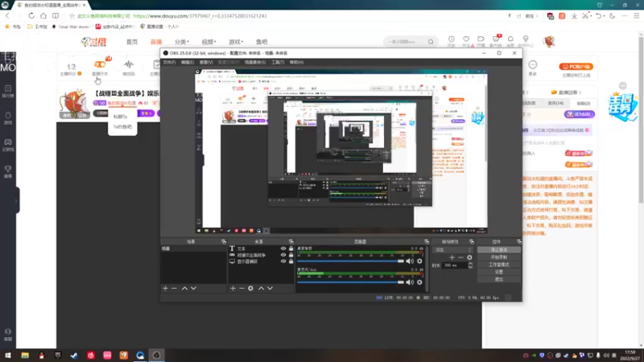This screenshot has height=362, width=644.
Task: Open the 消息 bell notifications icon
Action: 510,39
